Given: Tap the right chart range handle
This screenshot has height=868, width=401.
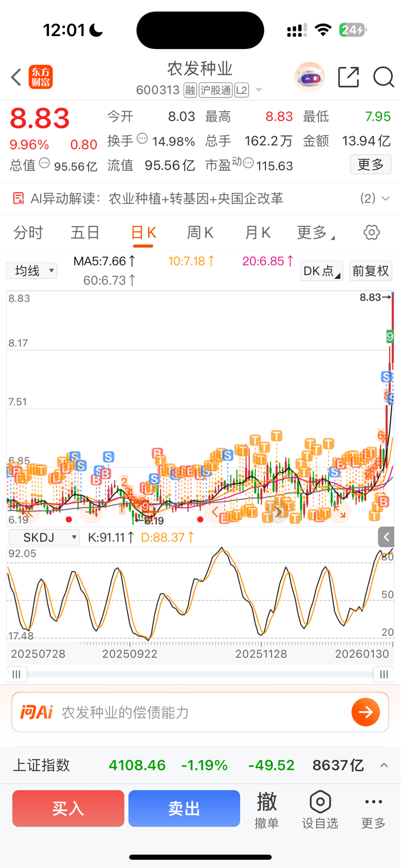Looking at the screenshot, I should [384, 675].
